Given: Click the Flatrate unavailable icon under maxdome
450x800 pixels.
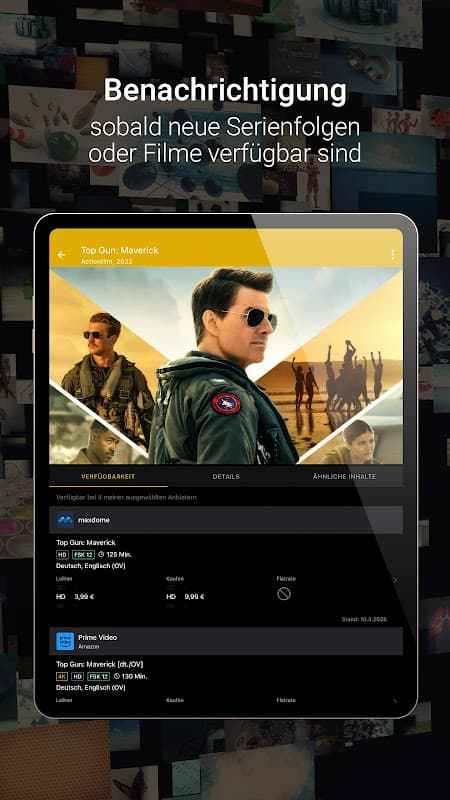Looking at the screenshot, I should click(284, 594).
